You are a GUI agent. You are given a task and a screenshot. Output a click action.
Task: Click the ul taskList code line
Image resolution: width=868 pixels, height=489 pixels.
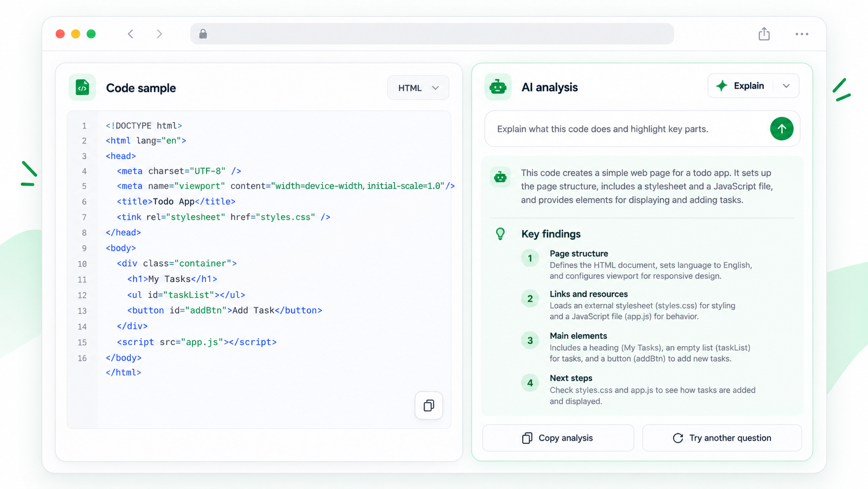click(x=186, y=295)
